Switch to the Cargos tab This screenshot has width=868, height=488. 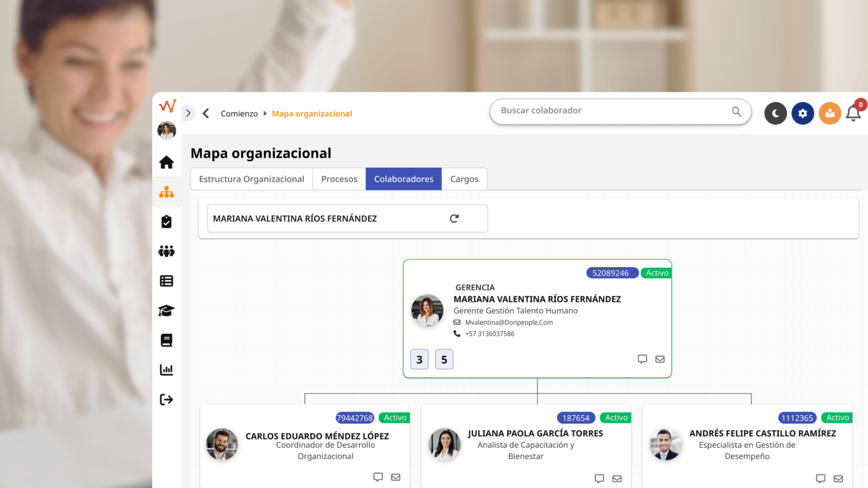464,179
